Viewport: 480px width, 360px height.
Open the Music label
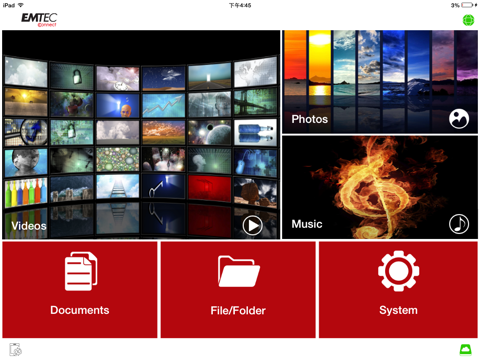tap(307, 224)
